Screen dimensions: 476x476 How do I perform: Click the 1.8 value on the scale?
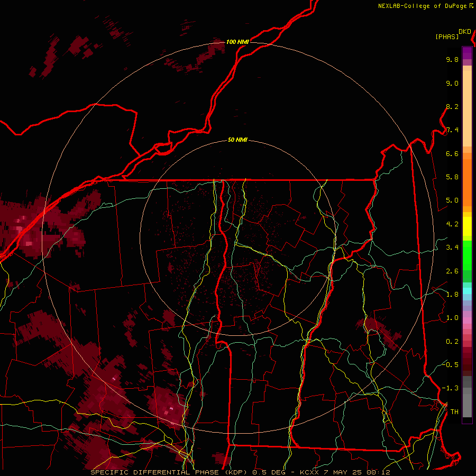tap(452, 295)
